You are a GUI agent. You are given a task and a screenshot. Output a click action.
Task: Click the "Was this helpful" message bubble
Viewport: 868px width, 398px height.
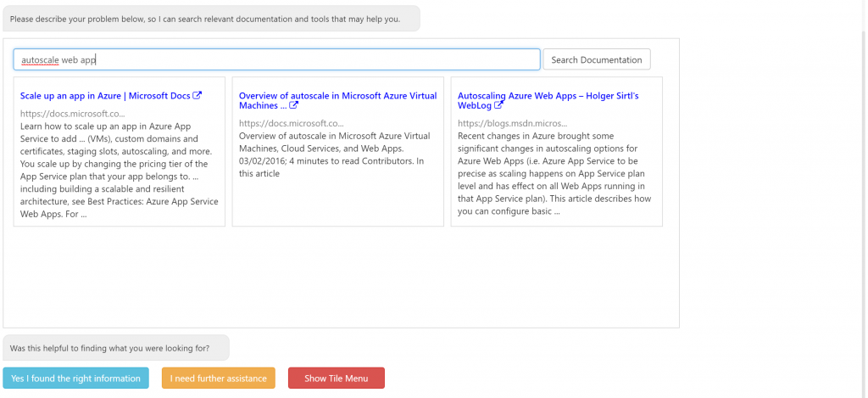point(116,348)
